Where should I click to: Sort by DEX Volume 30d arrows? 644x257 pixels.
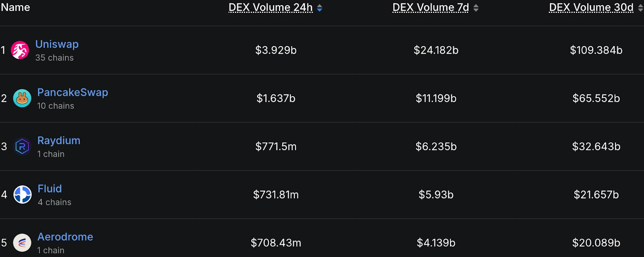640,8
